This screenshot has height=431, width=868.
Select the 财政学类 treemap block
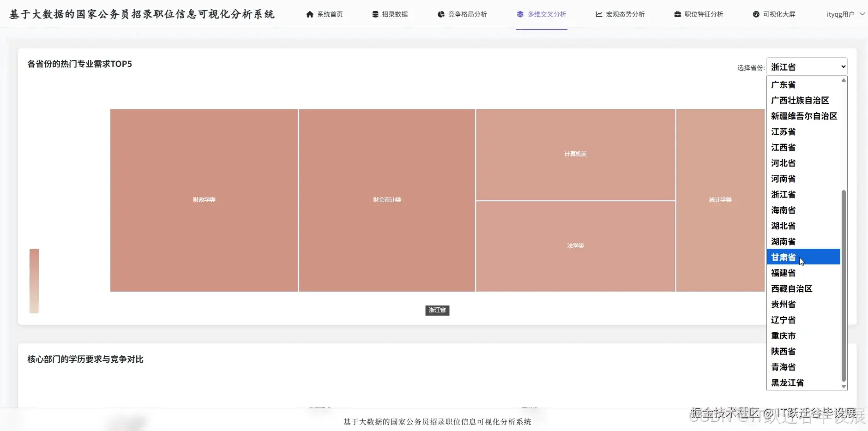[203, 199]
